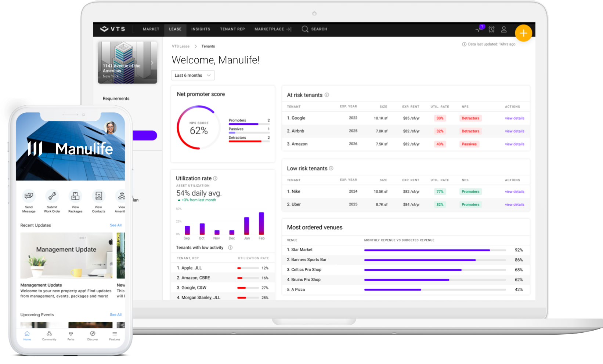Tap Send Message icon on the phone
The image size is (603, 364).
click(29, 196)
